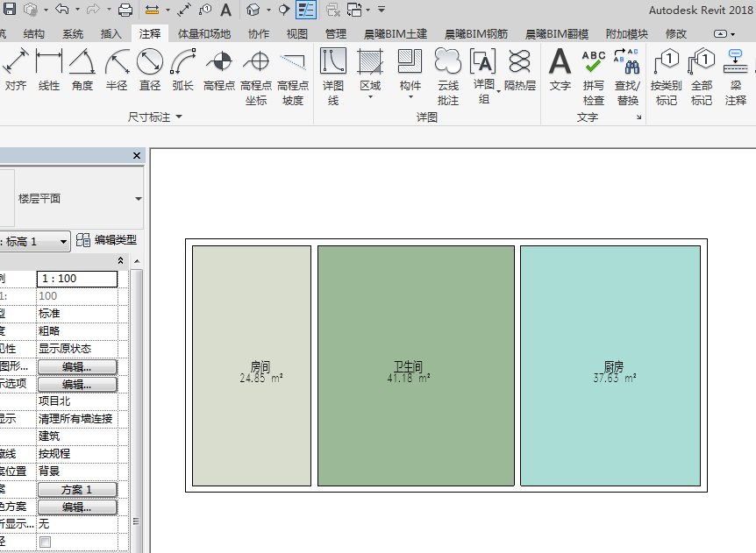Screen dimensions: 756x553
Task: Select the 文字 text tool
Action: tap(560, 70)
